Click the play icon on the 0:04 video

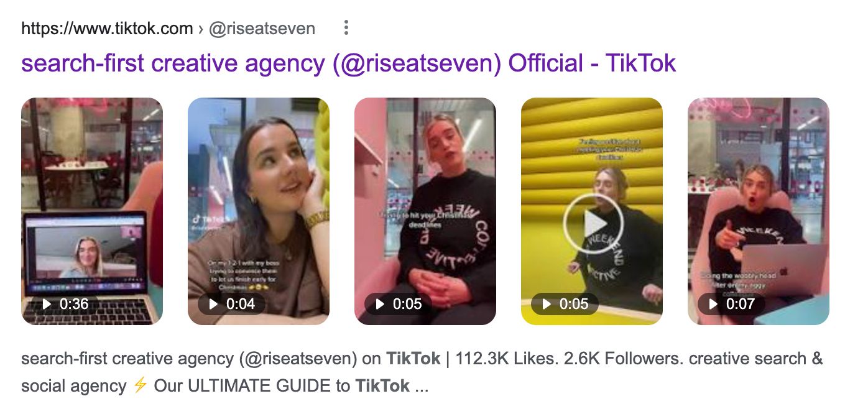213,304
